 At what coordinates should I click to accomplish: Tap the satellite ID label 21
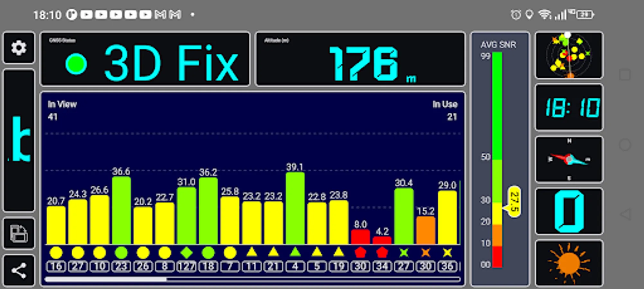pos(273,267)
